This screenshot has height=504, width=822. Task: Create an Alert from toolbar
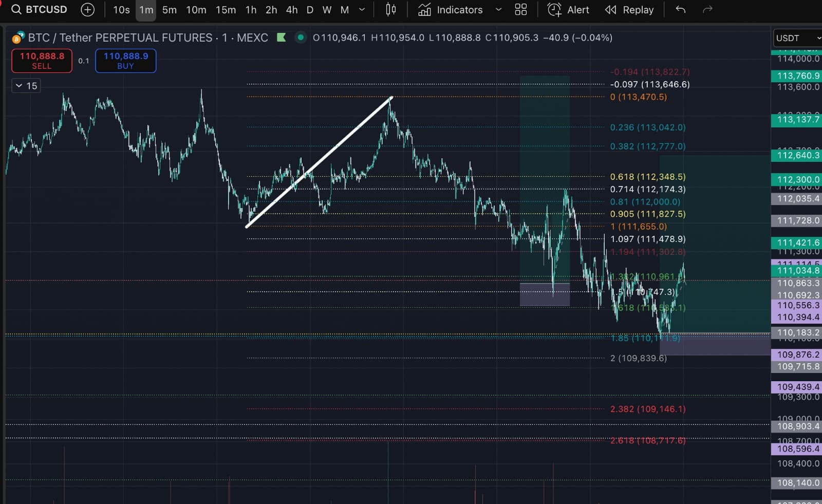[x=568, y=10]
